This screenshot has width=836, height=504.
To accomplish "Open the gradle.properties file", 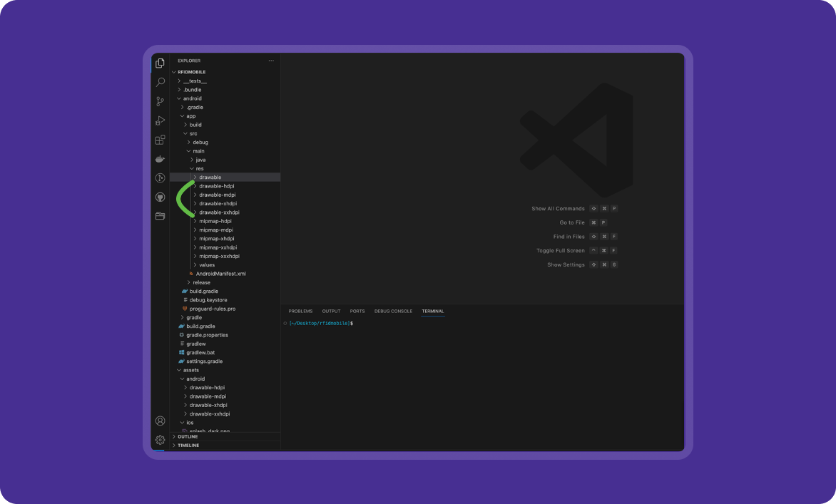I will point(207,335).
